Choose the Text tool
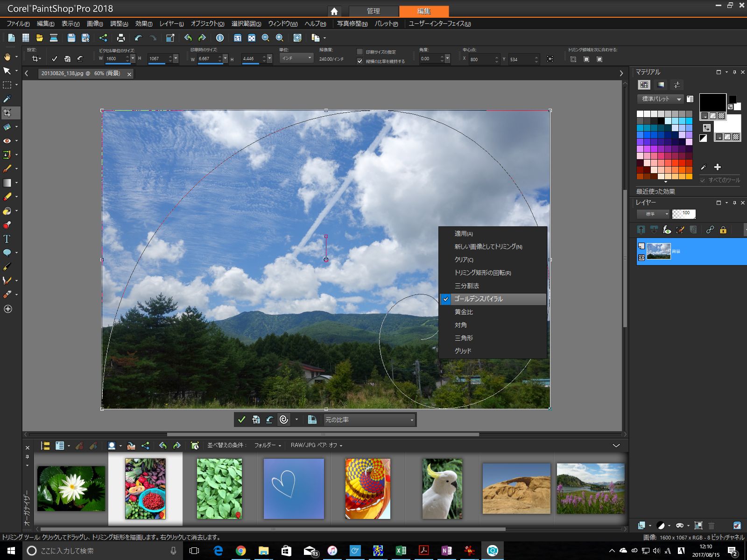 7,239
